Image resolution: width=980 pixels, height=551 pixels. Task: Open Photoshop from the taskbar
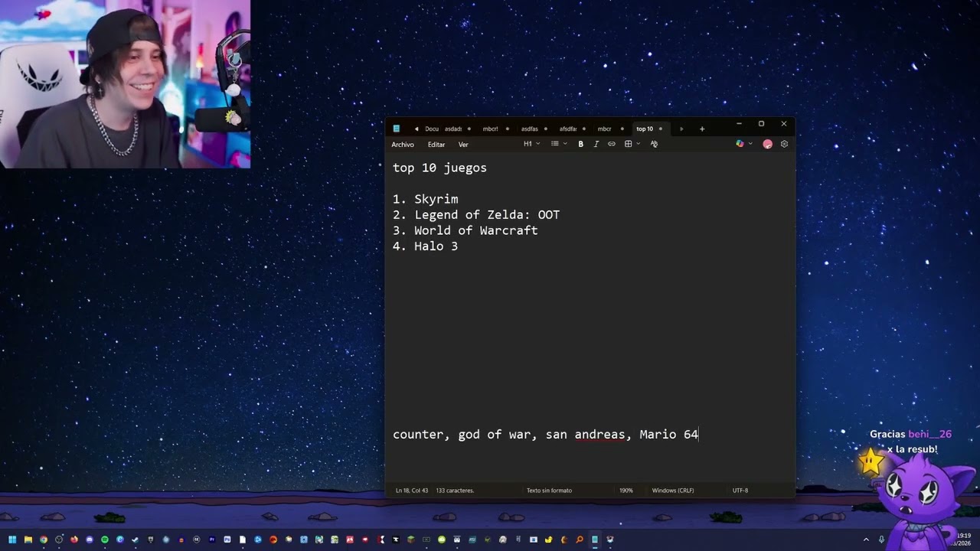point(227,540)
